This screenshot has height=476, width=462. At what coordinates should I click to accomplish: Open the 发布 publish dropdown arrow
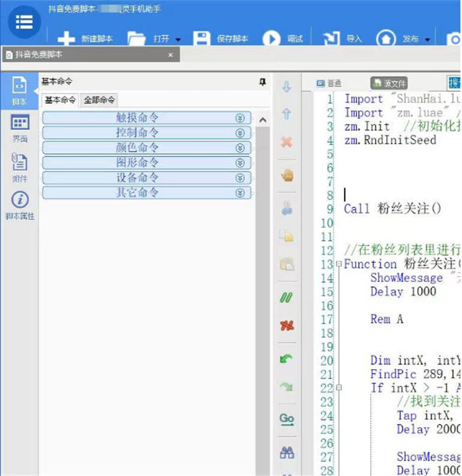[428, 40]
